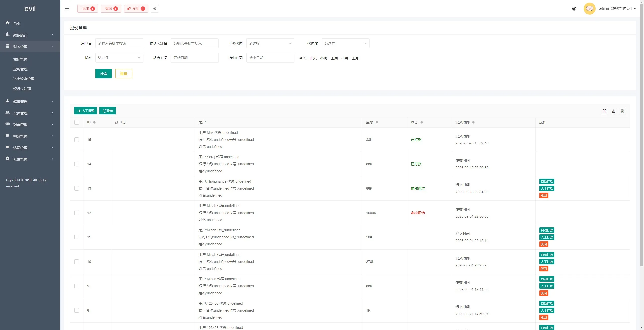Expand the 选妃管理 sidebar menu

pos(30,148)
